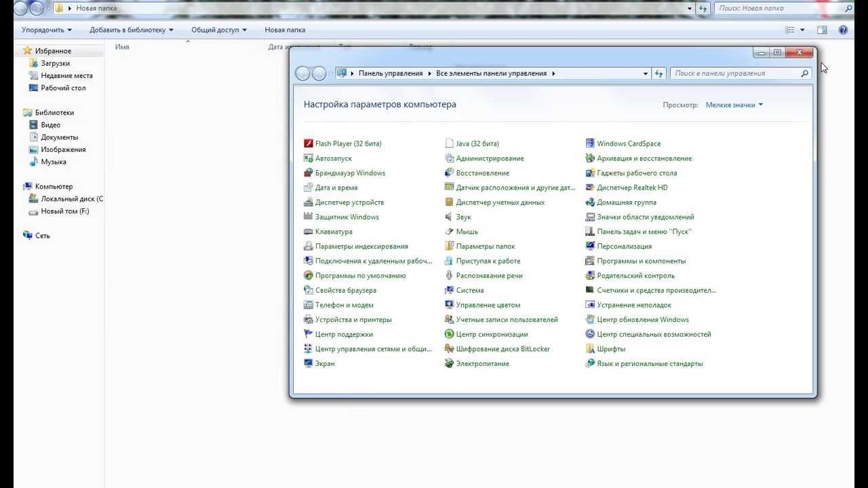Expand the Explorer view options arrow

click(802, 30)
